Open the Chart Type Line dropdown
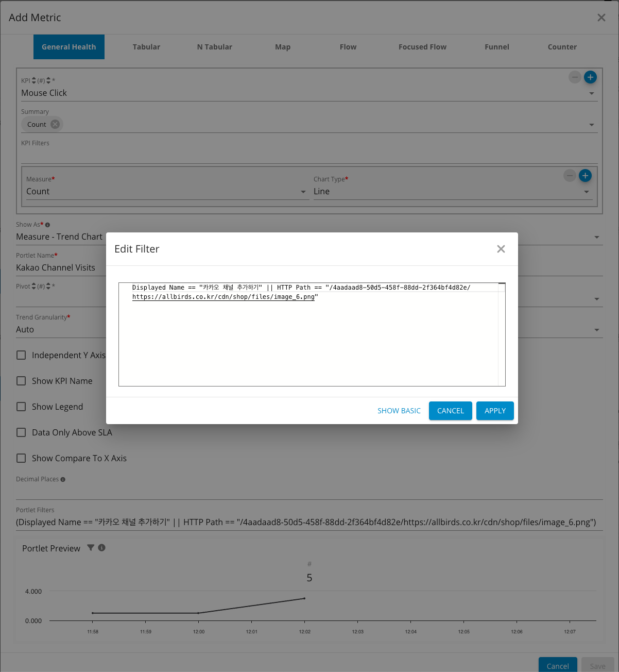 tap(586, 192)
